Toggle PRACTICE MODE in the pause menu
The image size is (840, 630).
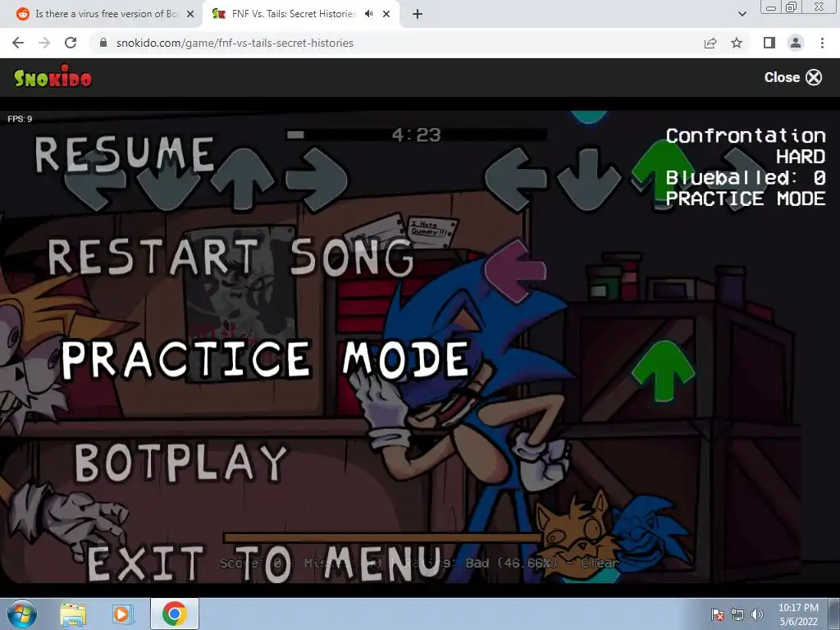[x=267, y=359]
